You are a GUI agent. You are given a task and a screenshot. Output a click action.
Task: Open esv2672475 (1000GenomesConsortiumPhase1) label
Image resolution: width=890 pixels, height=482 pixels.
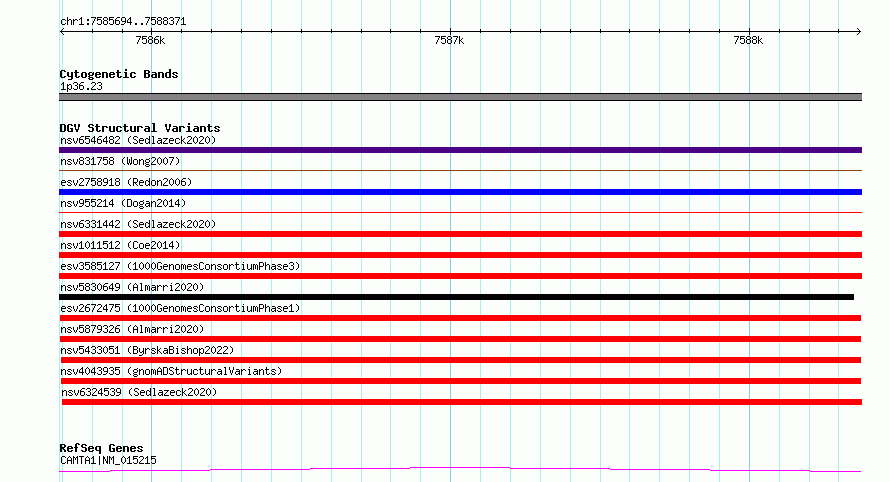pyautogui.click(x=180, y=308)
